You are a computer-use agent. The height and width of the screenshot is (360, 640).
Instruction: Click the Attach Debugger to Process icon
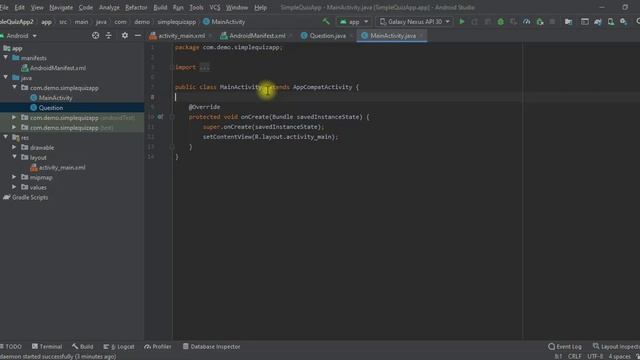[x=540, y=22]
